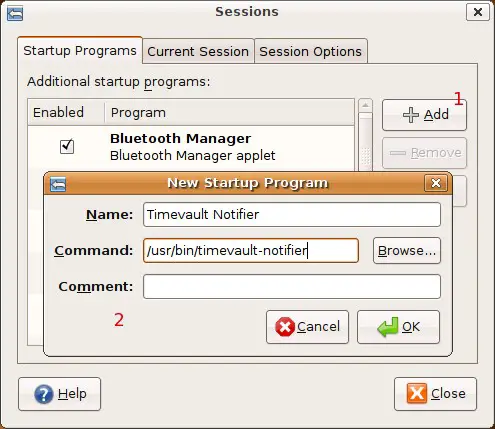Screen dimensions: 495x429
Task: Open the Session Options tab
Action: coord(311,51)
